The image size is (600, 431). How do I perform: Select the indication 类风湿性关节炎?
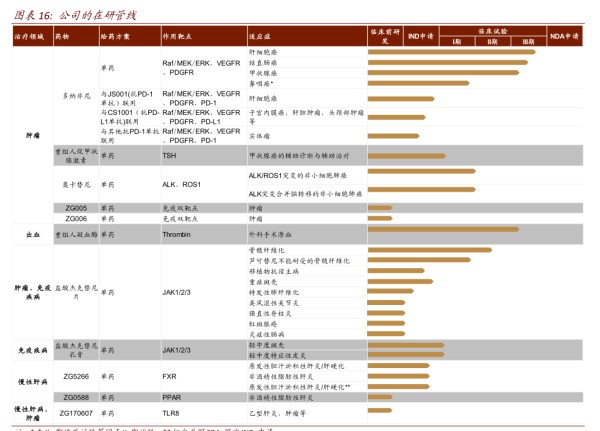tap(274, 303)
